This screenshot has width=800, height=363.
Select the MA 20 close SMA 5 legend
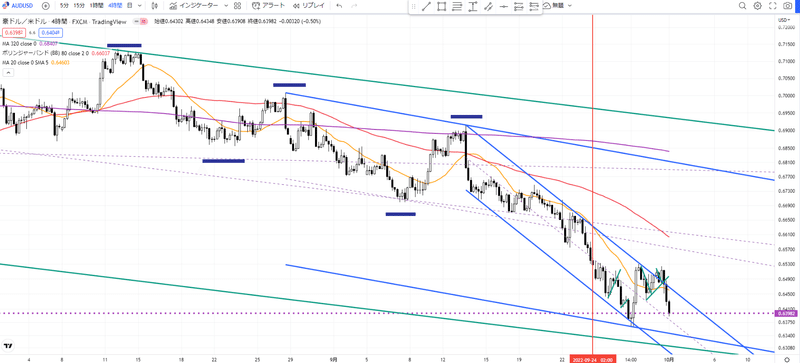coord(27,62)
